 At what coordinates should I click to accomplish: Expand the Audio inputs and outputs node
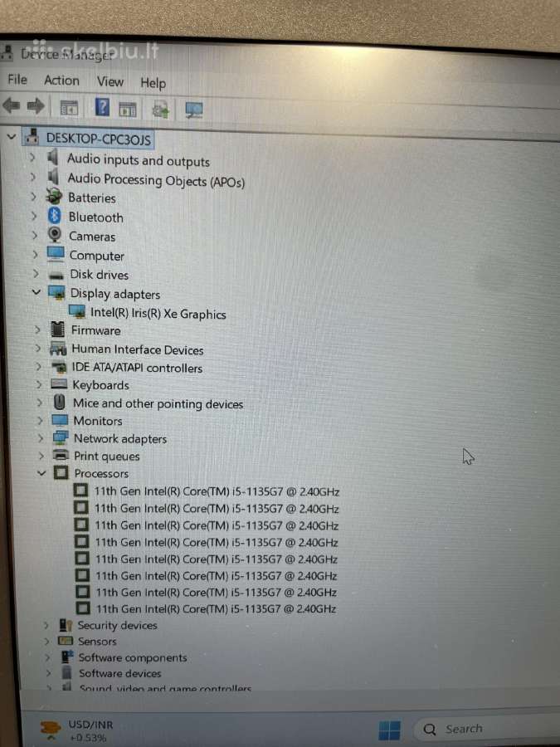pyautogui.click(x=32, y=157)
